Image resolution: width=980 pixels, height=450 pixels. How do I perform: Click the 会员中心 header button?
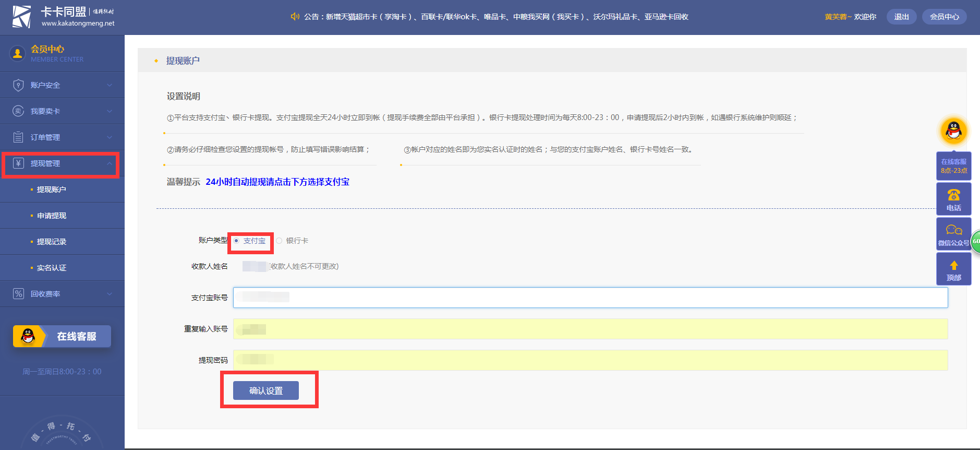(x=944, y=17)
